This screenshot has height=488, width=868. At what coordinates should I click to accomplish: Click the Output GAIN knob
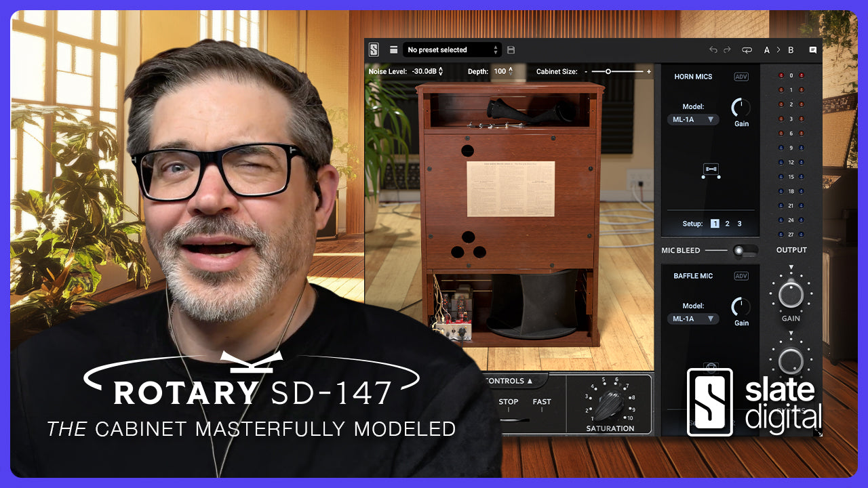pos(791,295)
